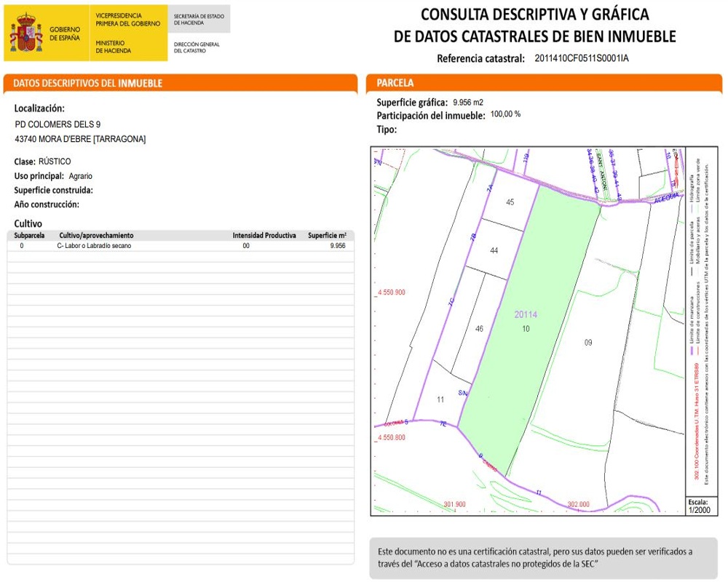Screen dimensions: 728x582
Task: Click intensity value '00' in crop table
Action: 246,245
